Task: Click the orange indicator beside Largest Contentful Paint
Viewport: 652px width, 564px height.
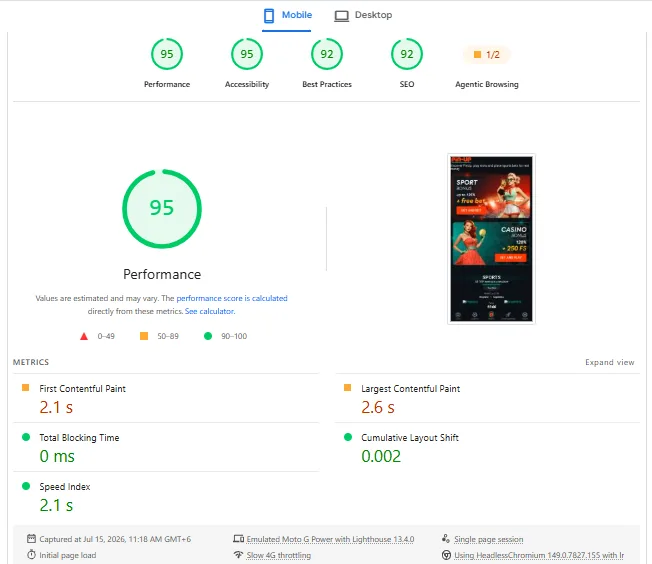Action: (x=348, y=388)
